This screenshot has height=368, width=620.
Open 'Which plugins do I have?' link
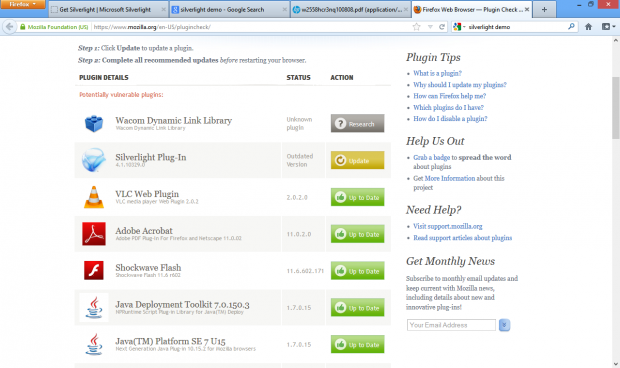click(448, 107)
